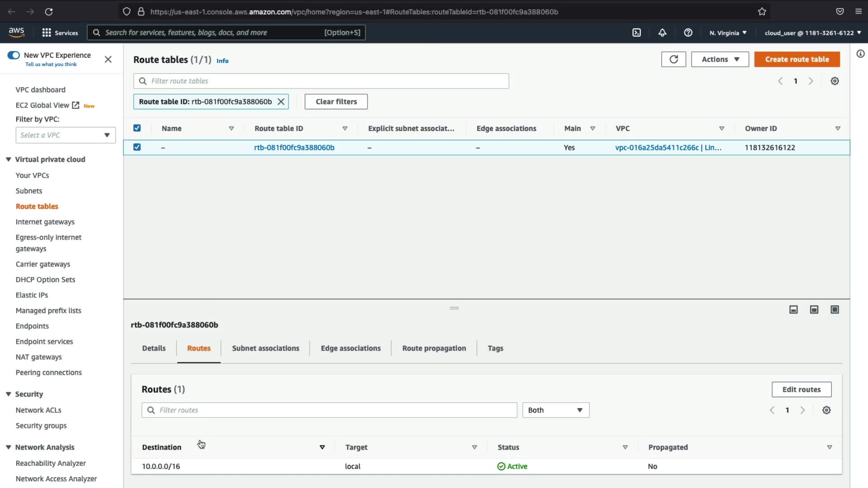This screenshot has width=868, height=488.
Task: Bookmark this page with star icon
Action: 762,12
